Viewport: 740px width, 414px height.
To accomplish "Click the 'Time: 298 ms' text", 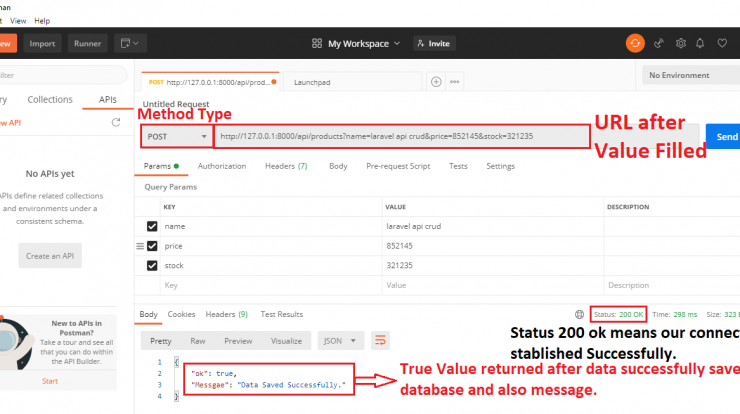I will point(674,314).
